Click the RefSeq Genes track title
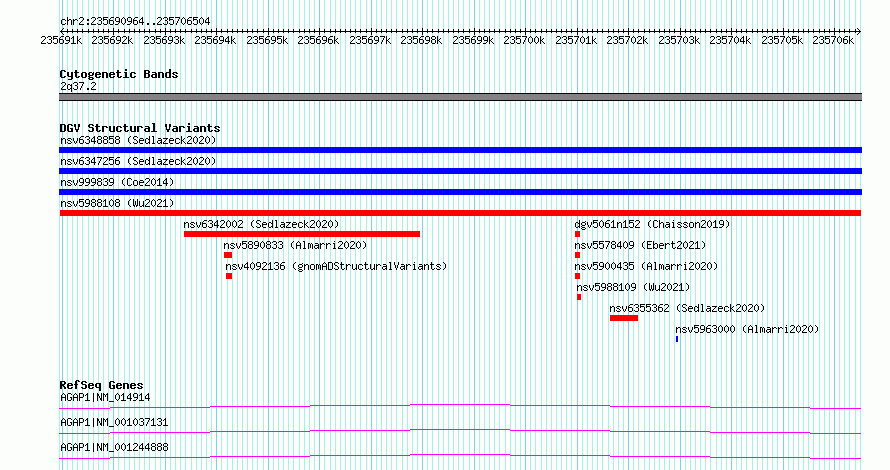Screen dimensions: 890x470 pyautogui.click(x=101, y=385)
